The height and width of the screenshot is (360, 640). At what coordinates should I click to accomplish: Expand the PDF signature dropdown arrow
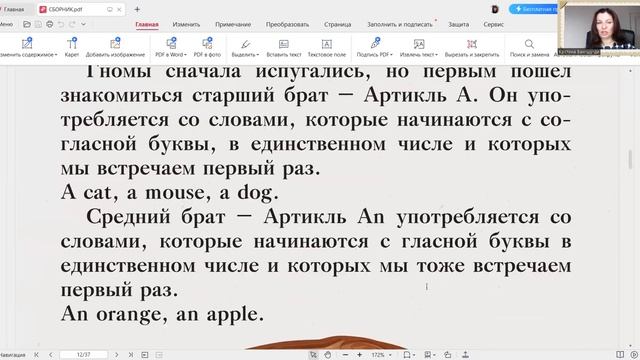click(391, 55)
